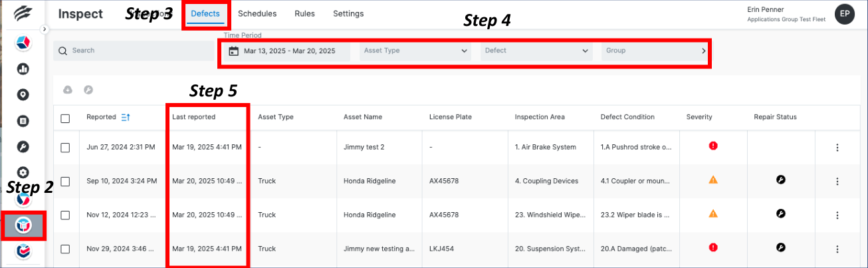Click the Reported column header

tap(101, 117)
